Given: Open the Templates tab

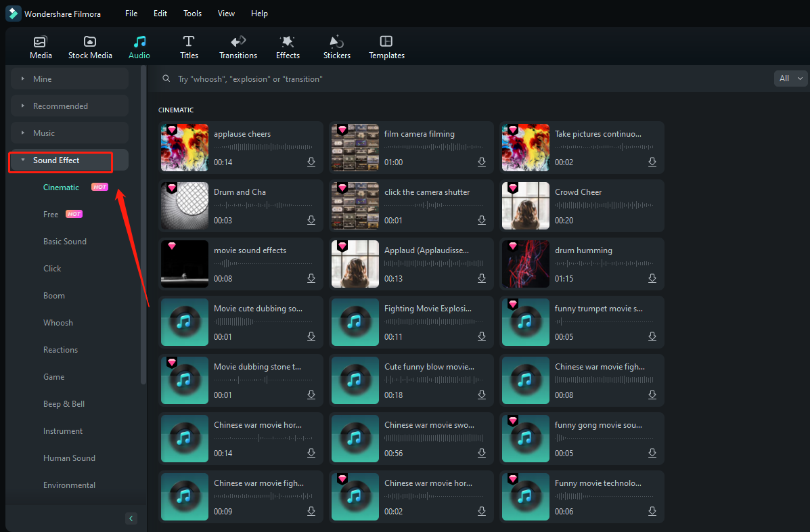Looking at the screenshot, I should click(386, 47).
